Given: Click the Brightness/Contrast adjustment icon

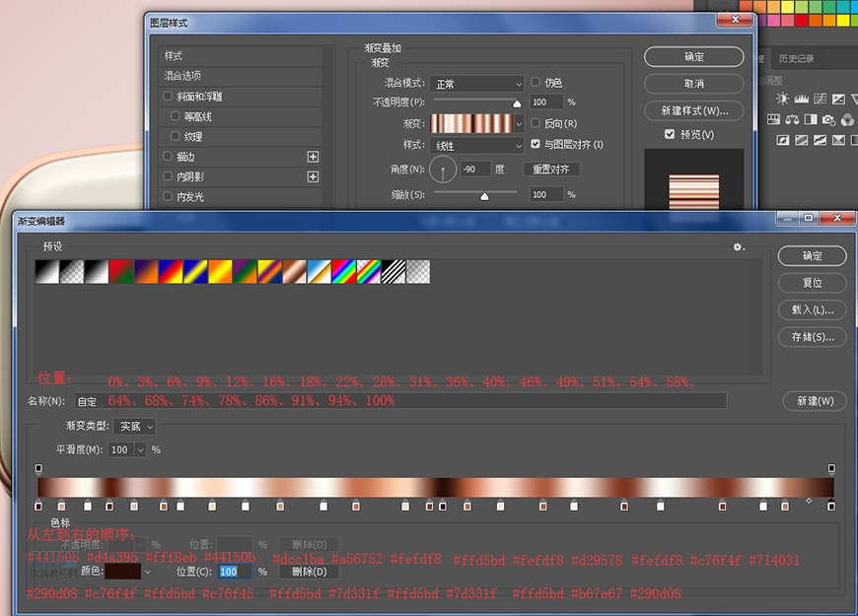Looking at the screenshot, I should pos(782,99).
